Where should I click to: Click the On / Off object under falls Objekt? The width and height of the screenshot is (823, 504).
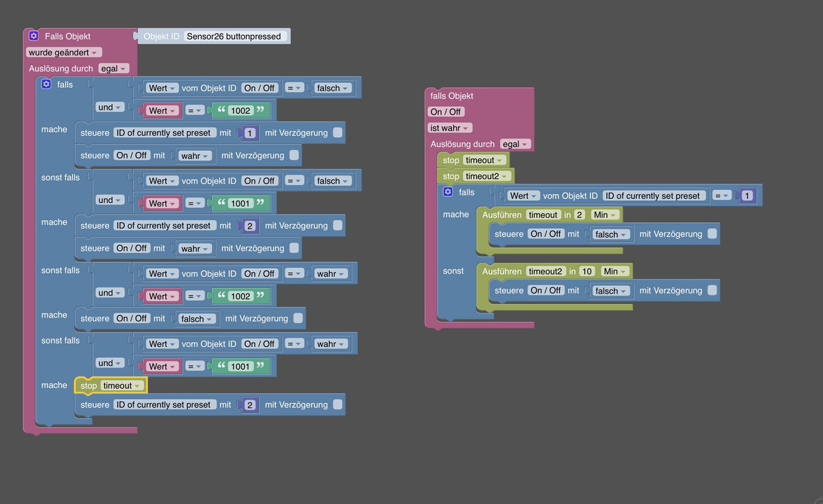click(x=446, y=112)
